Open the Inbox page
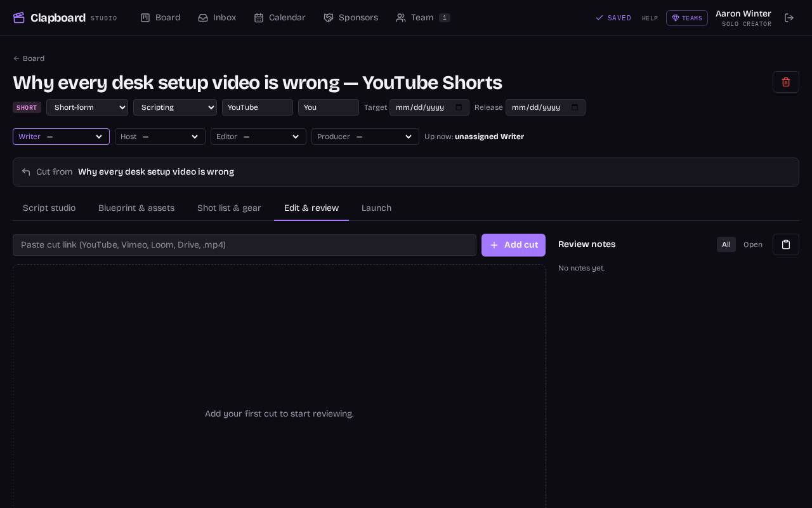The height and width of the screenshot is (508, 812). pos(217,18)
